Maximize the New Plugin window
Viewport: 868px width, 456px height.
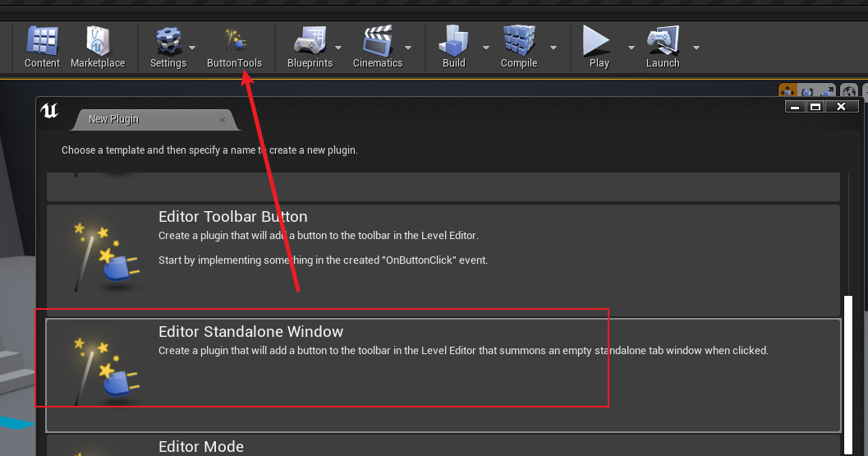point(815,106)
